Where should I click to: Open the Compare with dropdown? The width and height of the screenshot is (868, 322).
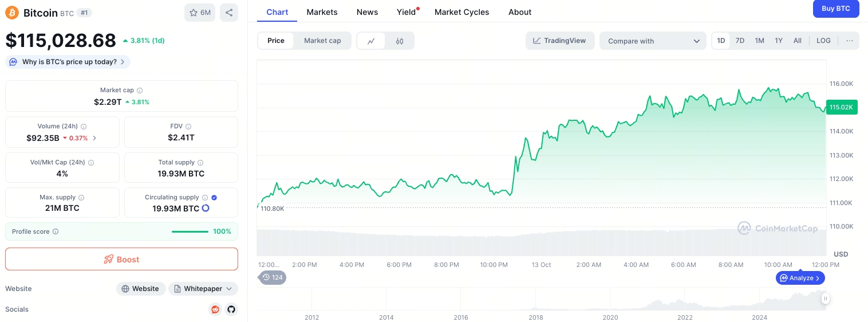click(x=653, y=41)
